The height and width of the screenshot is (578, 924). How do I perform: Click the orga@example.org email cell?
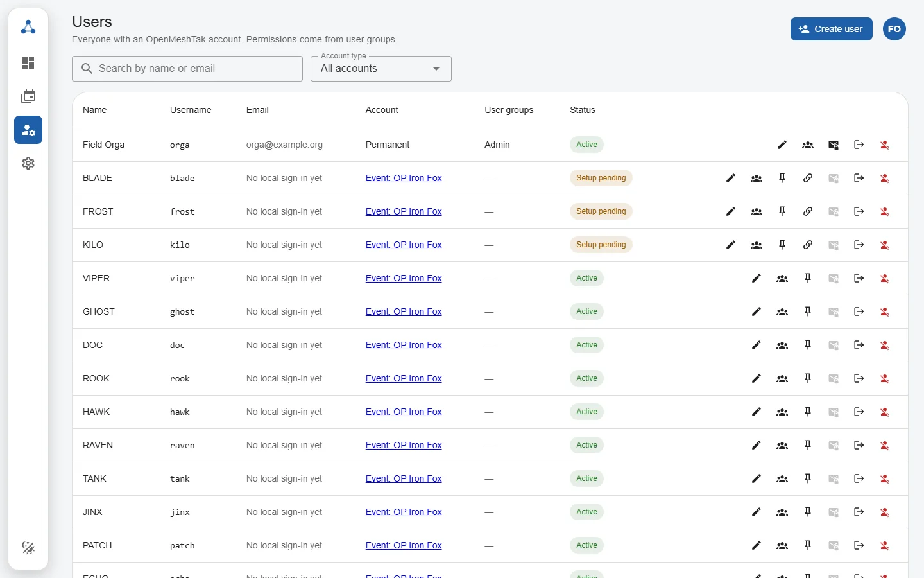(x=284, y=144)
